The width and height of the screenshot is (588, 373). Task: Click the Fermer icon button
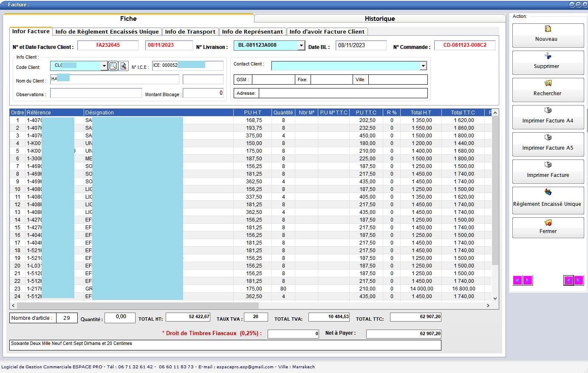pos(548,223)
